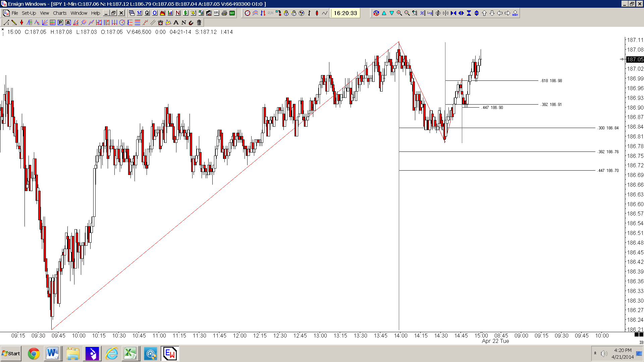Select the bar chart style icon
This screenshot has width=644, height=362.
coord(309,13)
